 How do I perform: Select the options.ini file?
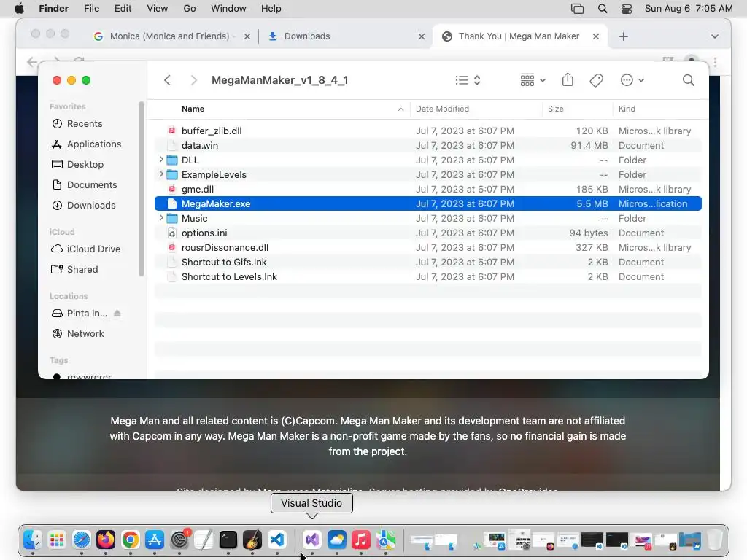(427, 233)
